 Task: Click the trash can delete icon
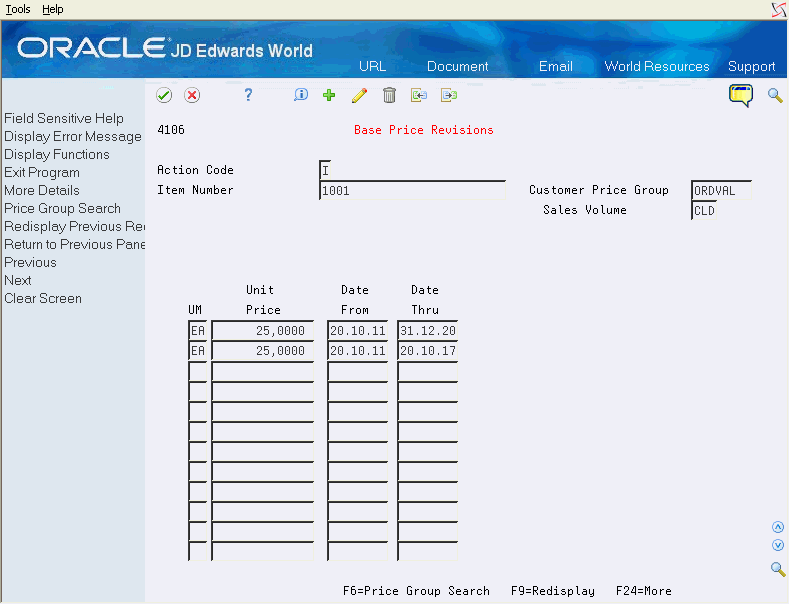[x=389, y=95]
